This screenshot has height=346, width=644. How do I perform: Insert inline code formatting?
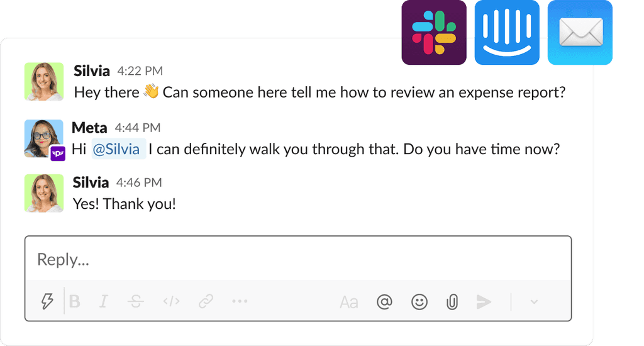pos(171,301)
